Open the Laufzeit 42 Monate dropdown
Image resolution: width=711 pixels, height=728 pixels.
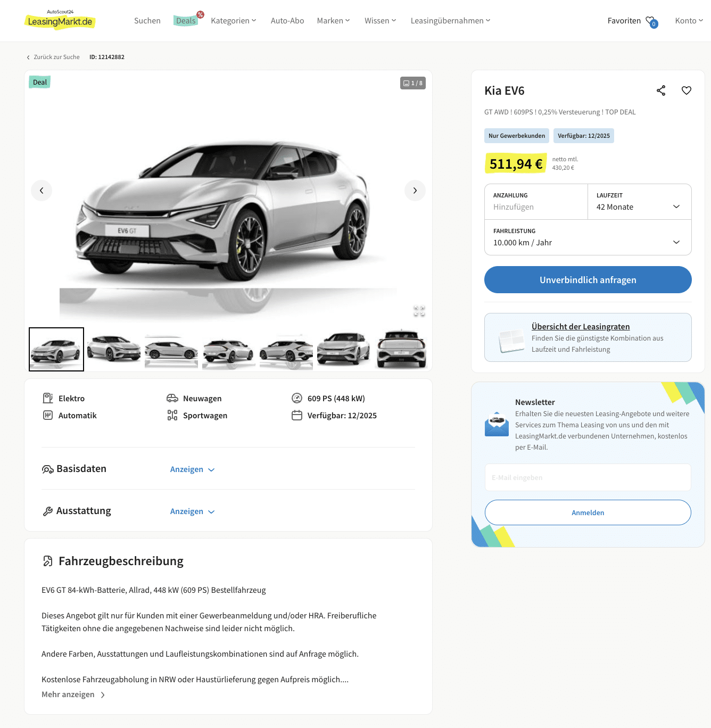(x=640, y=202)
